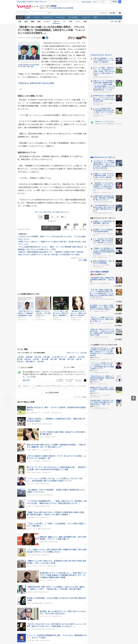
Task: Open the 税込220円 paid article entry
Action: (x=106, y=282)
